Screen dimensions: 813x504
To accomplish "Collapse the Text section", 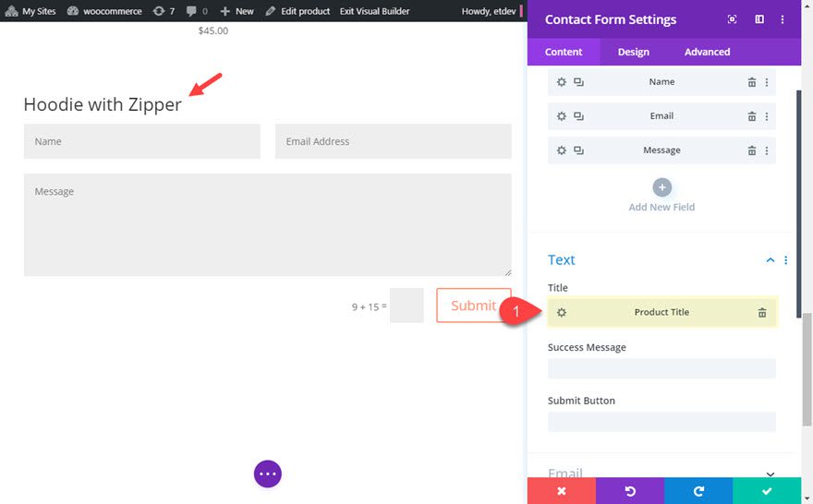I will tap(770, 260).
